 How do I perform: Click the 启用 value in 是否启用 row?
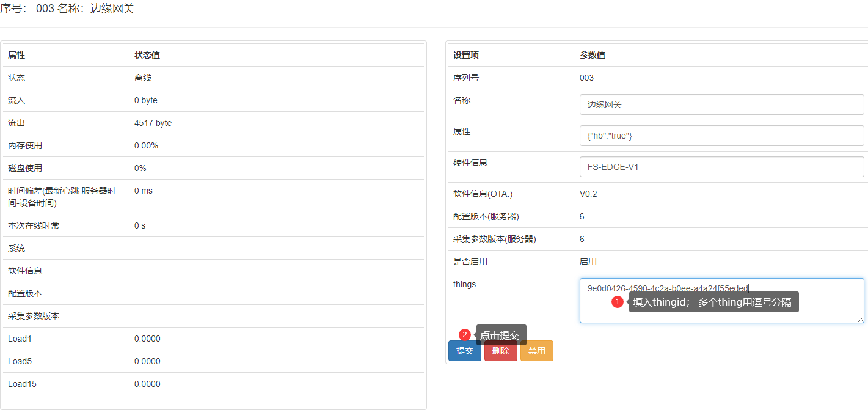(x=588, y=262)
